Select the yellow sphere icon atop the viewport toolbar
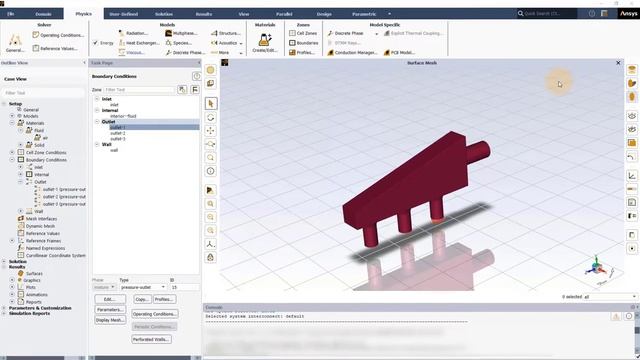640x360 pixels. click(x=211, y=70)
